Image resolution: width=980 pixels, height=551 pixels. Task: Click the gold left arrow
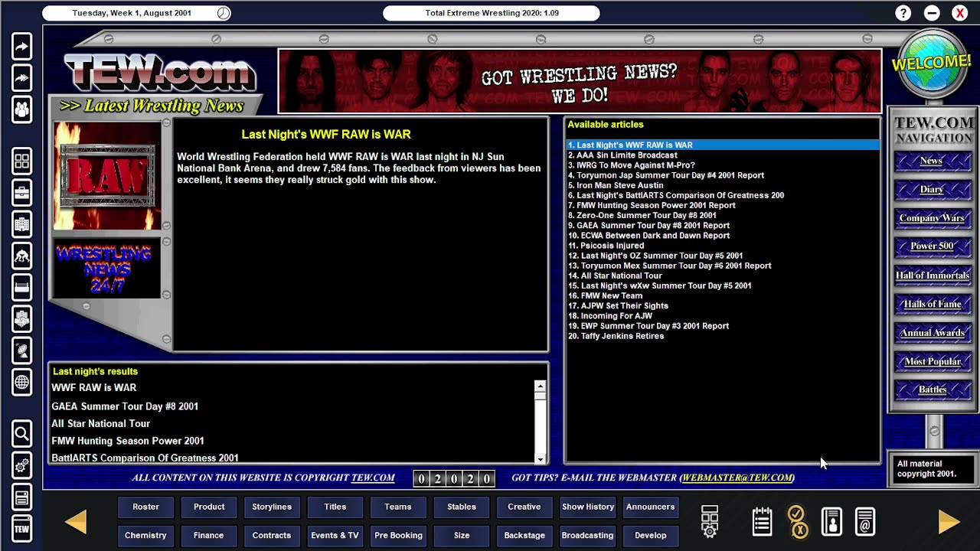tap(76, 521)
